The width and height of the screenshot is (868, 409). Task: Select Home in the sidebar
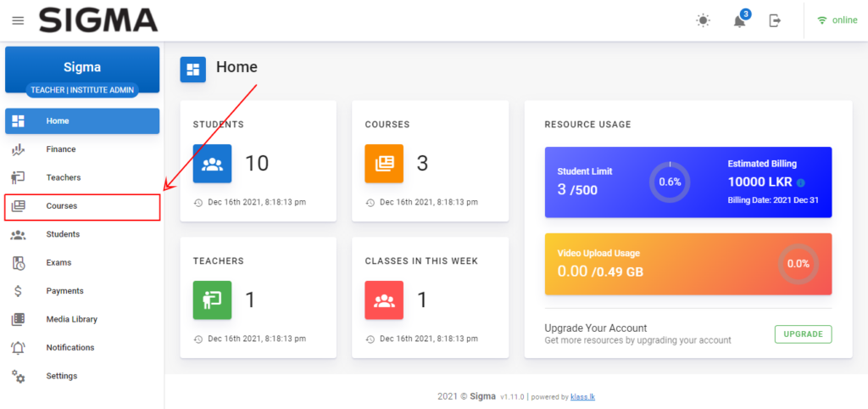82,120
